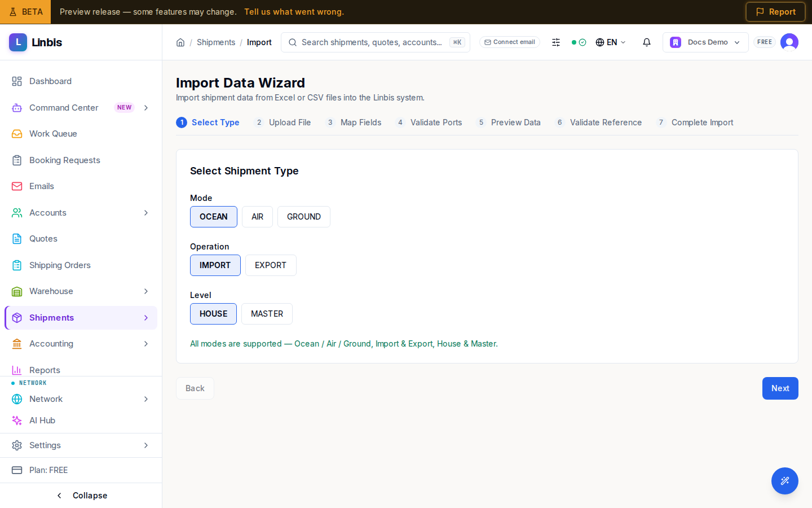Viewport: 812px width, 508px height.
Task: Open Booking Requests in sidebar
Action: [81, 160]
